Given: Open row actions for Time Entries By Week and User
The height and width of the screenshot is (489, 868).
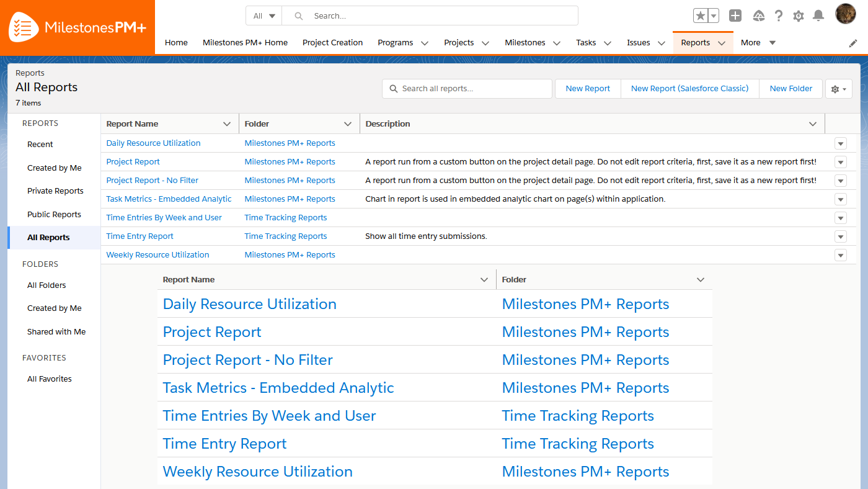Looking at the screenshot, I should [841, 218].
